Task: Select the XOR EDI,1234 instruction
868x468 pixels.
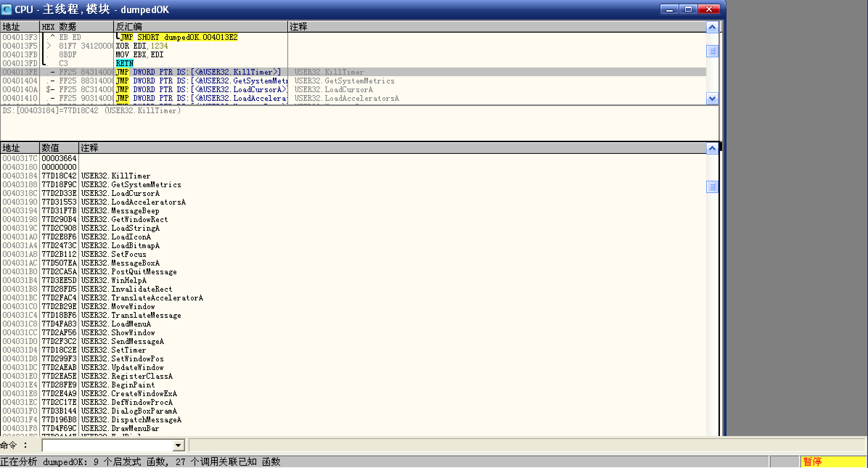Action: coord(142,46)
